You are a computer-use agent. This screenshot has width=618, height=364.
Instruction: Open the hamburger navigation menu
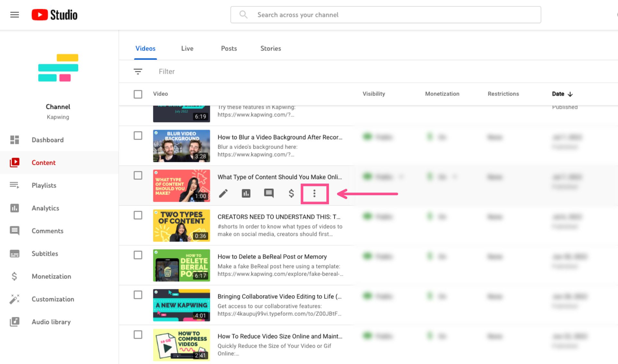tap(14, 14)
